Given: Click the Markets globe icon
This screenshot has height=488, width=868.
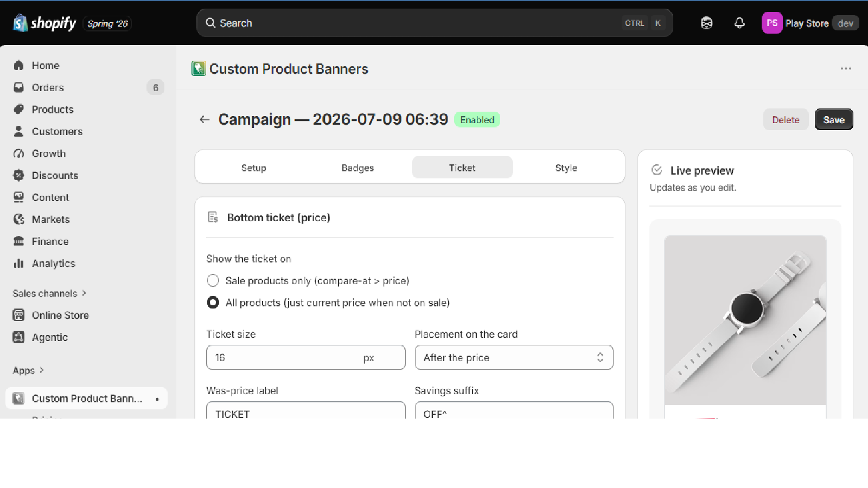Looking at the screenshot, I should coord(19,219).
